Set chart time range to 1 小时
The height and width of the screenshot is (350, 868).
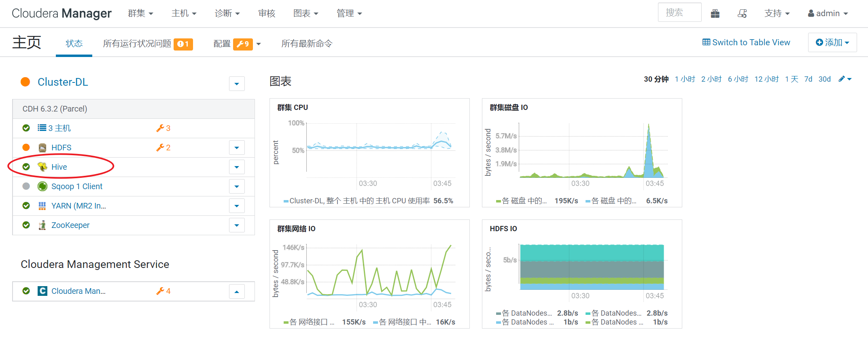click(x=685, y=79)
